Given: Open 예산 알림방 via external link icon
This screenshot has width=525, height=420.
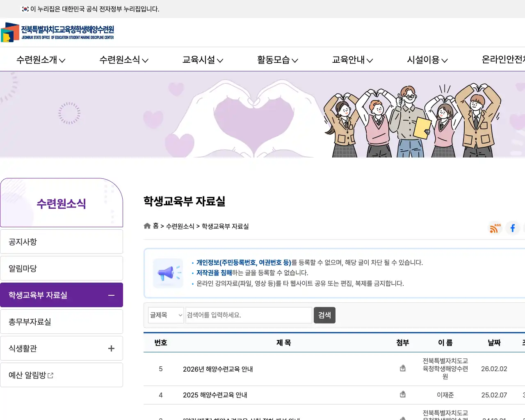Looking at the screenshot, I should click(50, 374).
